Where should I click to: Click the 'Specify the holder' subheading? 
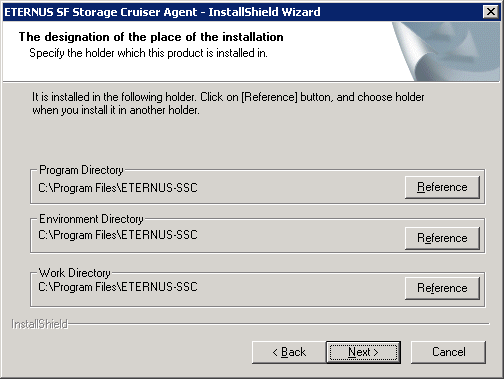click(x=148, y=53)
